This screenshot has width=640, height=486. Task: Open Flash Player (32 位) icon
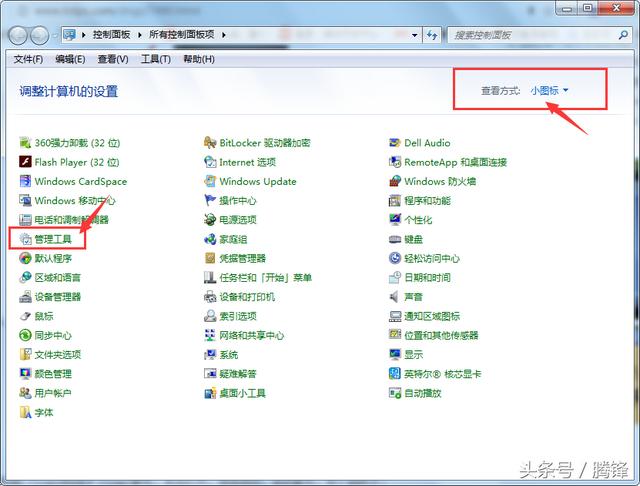pyautogui.click(x=25, y=162)
